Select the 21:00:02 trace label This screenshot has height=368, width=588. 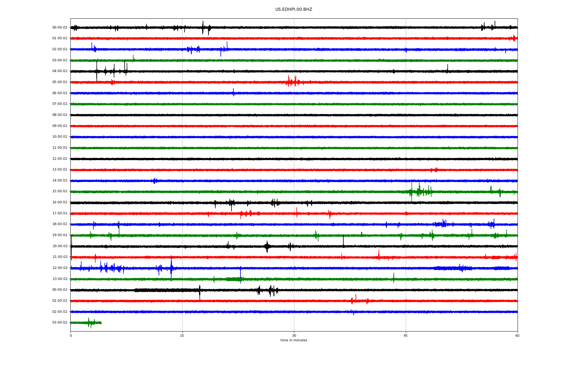coord(60,257)
